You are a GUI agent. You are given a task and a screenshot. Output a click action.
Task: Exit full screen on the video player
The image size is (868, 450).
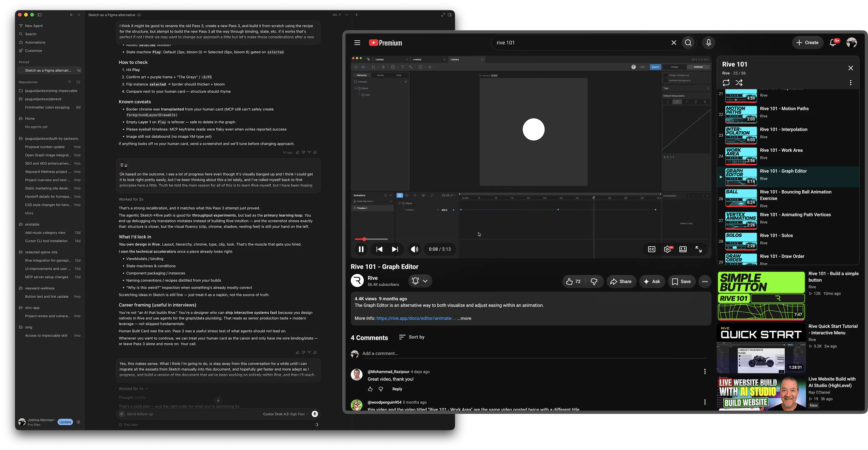[699, 249]
